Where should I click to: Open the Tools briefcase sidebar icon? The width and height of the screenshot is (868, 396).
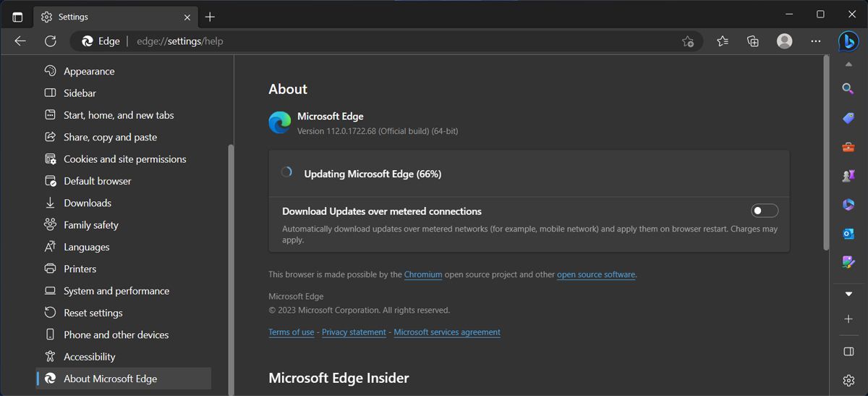pos(848,147)
